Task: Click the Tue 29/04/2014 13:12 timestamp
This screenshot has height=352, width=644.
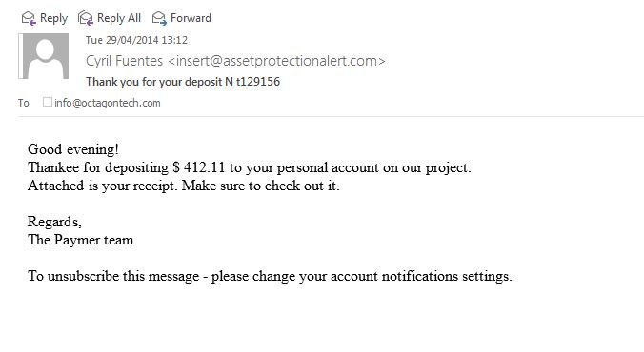Action: (136, 40)
